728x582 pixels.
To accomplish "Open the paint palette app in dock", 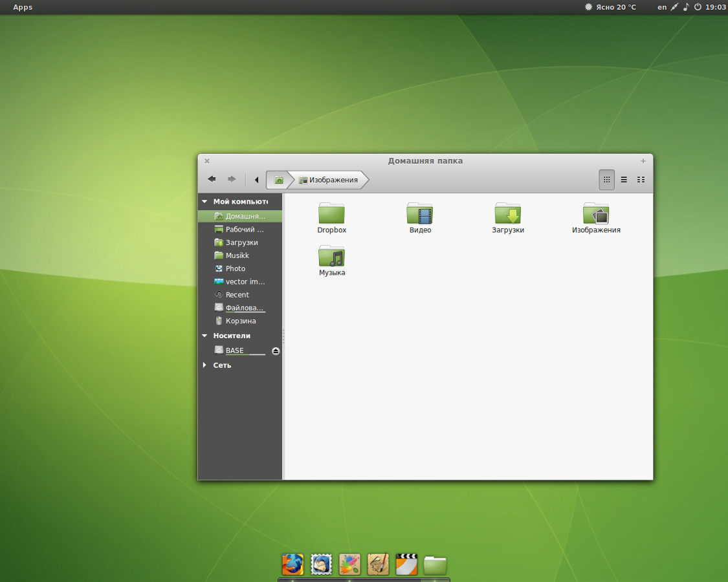I will point(349,565).
